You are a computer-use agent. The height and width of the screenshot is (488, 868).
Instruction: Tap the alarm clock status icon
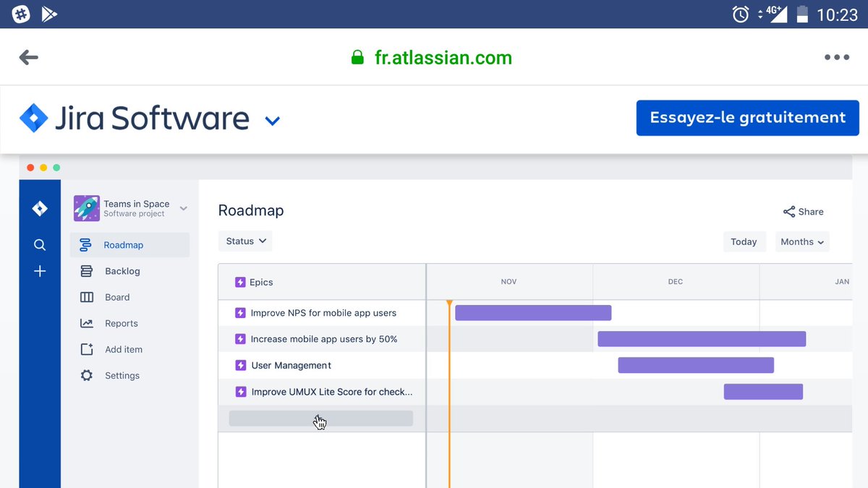pyautogui.click(x=741, y=14)
